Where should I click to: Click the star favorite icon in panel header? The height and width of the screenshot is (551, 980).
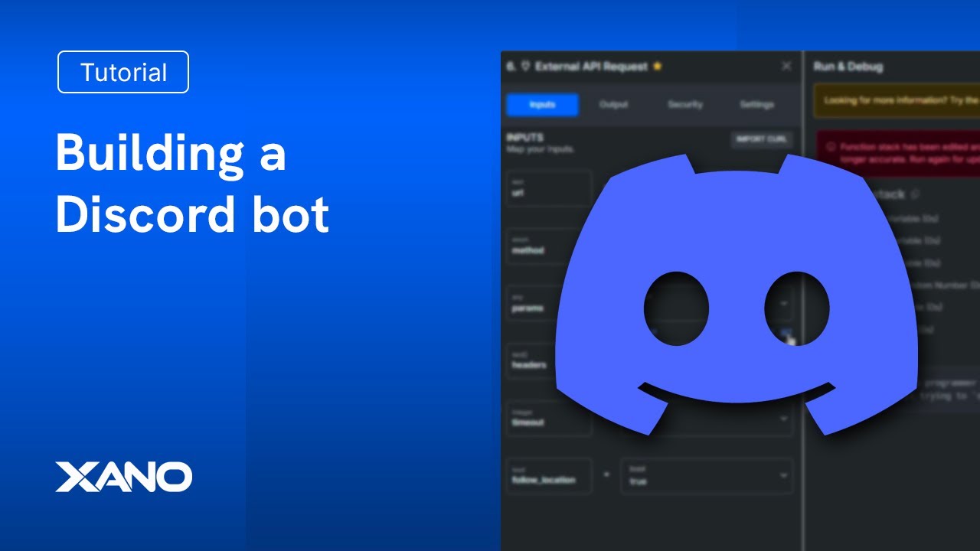[x=658, y=67]
